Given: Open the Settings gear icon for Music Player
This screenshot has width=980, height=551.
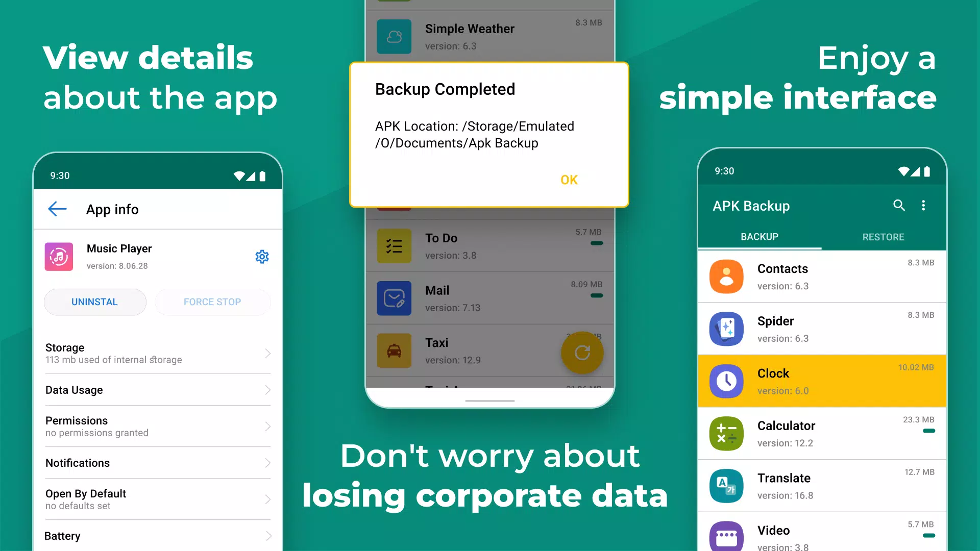Looking at the screenshot, I should coord(262,256).
